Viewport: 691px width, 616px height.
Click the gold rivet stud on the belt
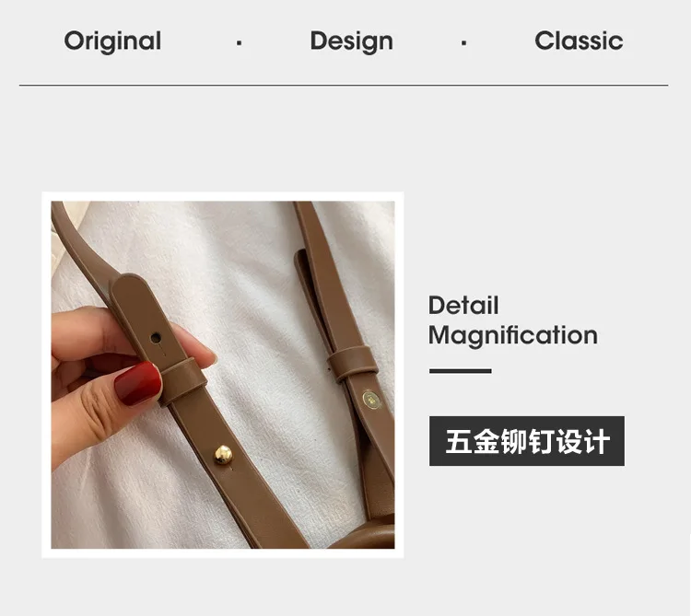coord(223,455)
